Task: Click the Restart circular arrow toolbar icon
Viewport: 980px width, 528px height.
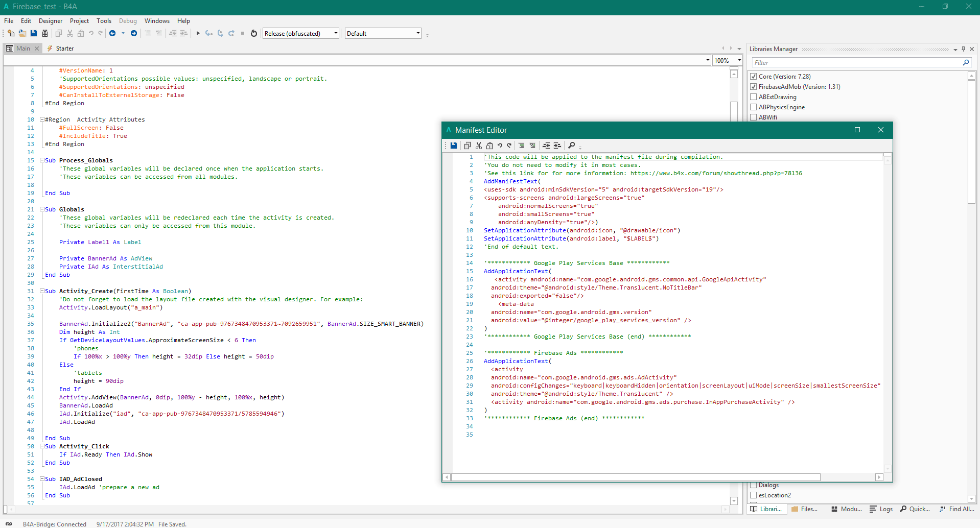Action: 254,34
